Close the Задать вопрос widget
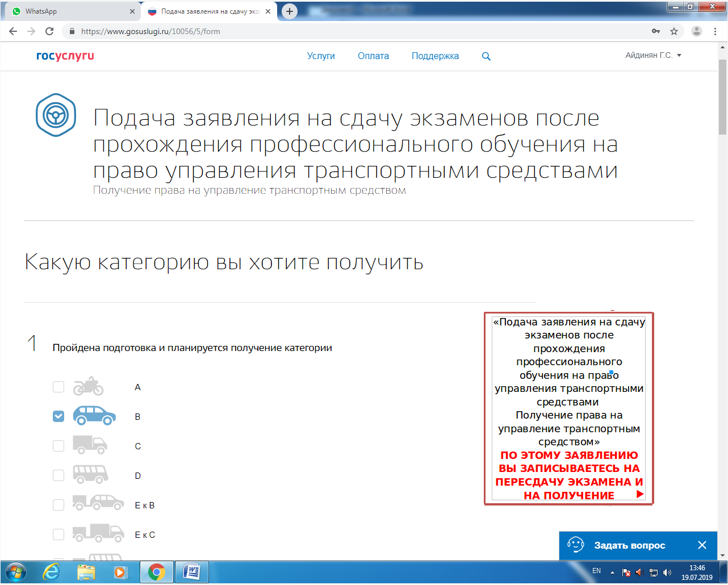Image resolution: width=728 pixels, height=585 pixels. click(x=702, y=545)
